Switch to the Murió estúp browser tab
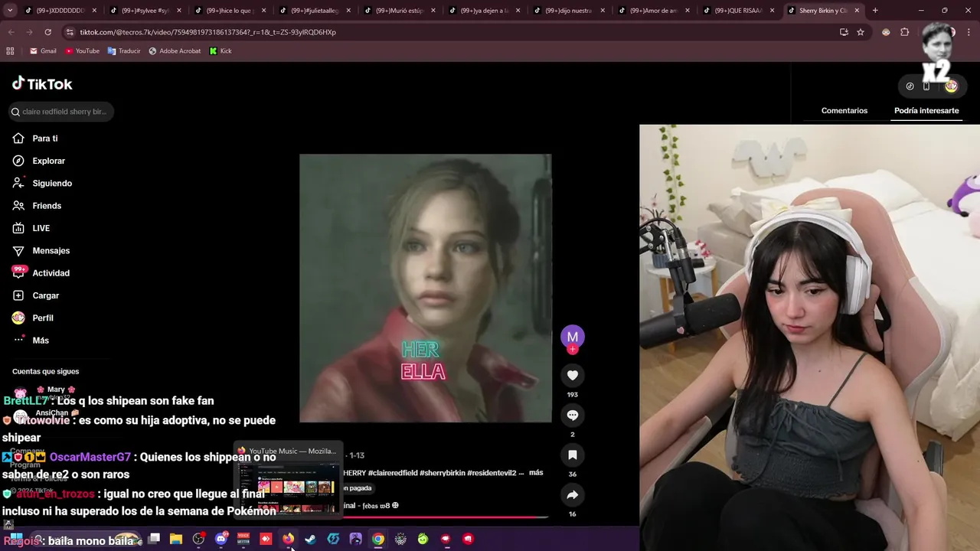The height and width of the screenshot is (551, 980). [x=399, y=11]
